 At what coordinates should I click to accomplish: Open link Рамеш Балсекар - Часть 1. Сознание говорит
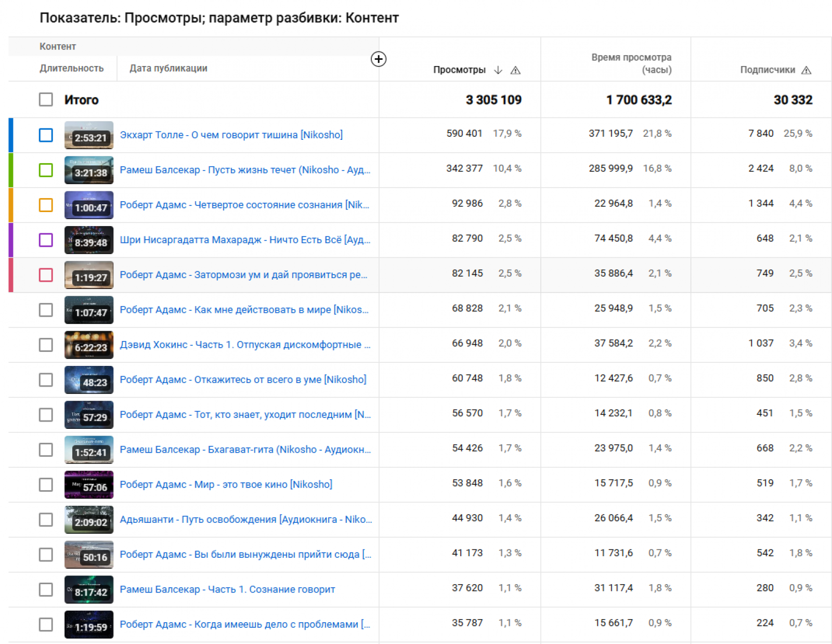pyautogui.click(x=227, y=589)
